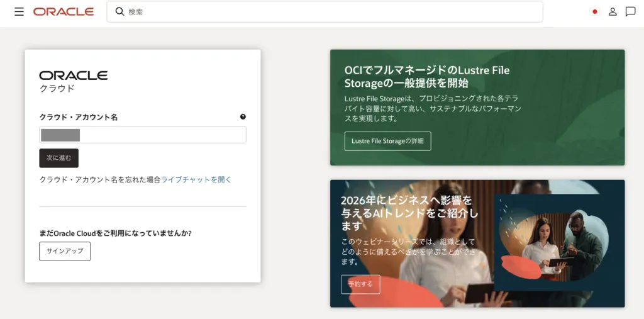Click the このウェビナーシリーズでは description paragraph
The image size is (644, 319).
pyautogui.click(x=408, y=251)
